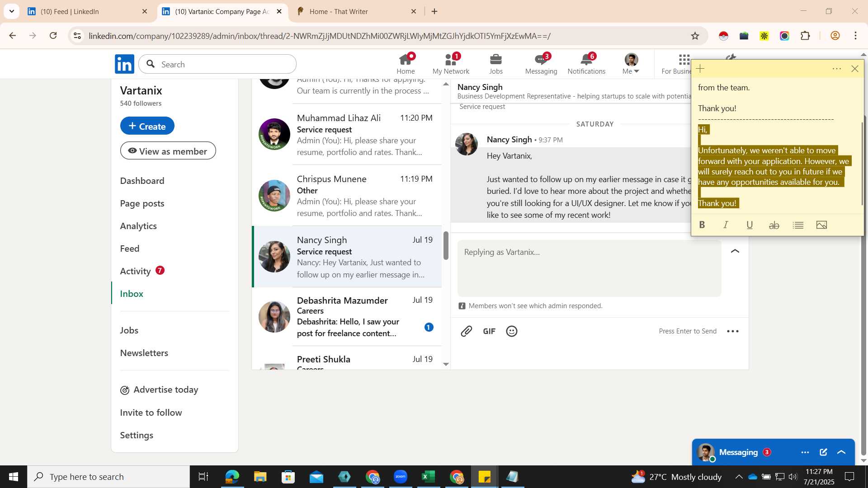The width and height of the screenshot is (868, 488).
Task: Apply strikethrough in Sticky Notes
Action: pyautogui.click(x=774, y=225)
